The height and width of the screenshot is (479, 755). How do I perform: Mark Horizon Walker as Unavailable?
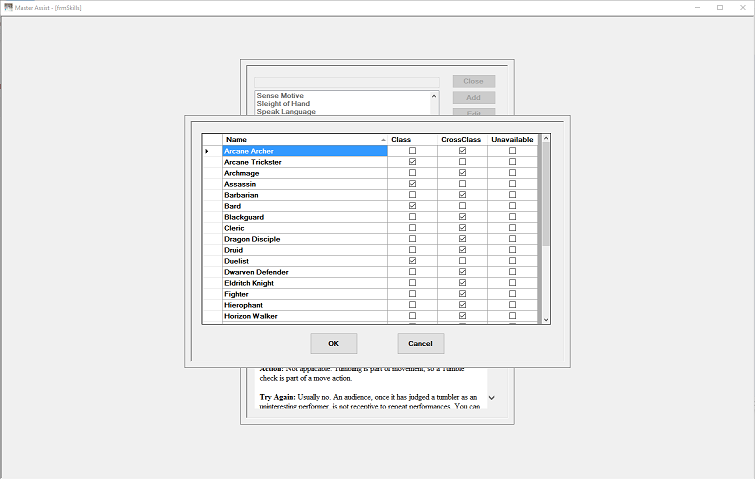[x=512, y=316]
